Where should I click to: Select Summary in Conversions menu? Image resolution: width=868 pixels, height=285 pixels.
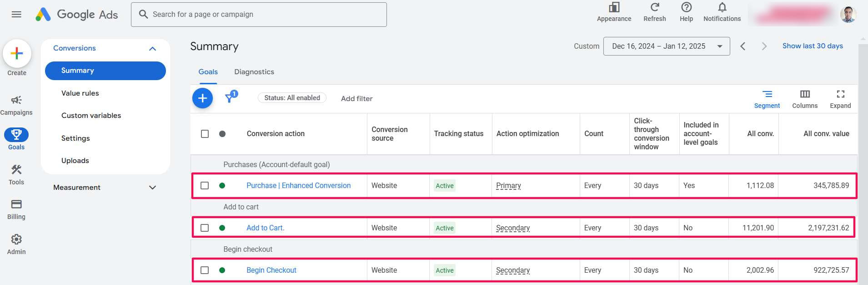pyautogui.click(x=105, y=71)
